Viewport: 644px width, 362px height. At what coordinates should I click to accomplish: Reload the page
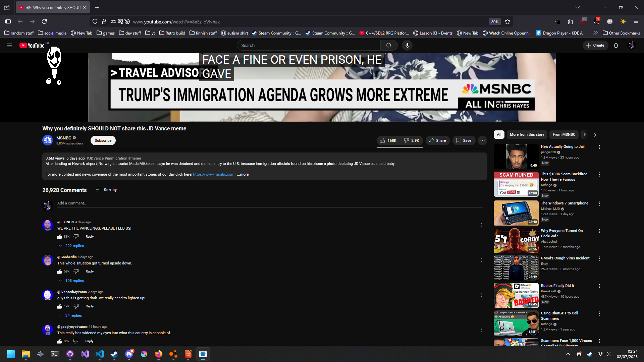click(44, 21)
